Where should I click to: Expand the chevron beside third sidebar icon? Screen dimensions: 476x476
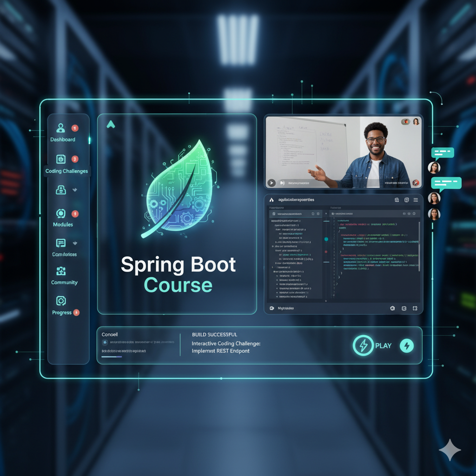(75, 190)
